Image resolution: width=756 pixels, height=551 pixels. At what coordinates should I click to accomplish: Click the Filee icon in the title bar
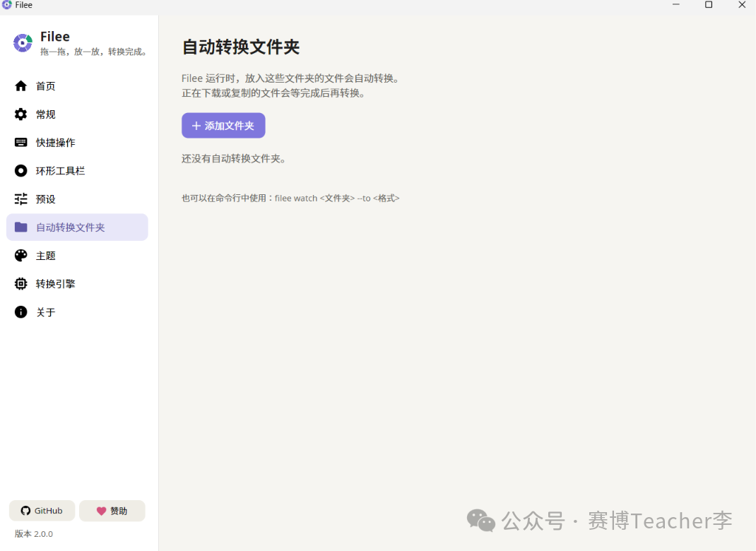(x=7, y=5)
